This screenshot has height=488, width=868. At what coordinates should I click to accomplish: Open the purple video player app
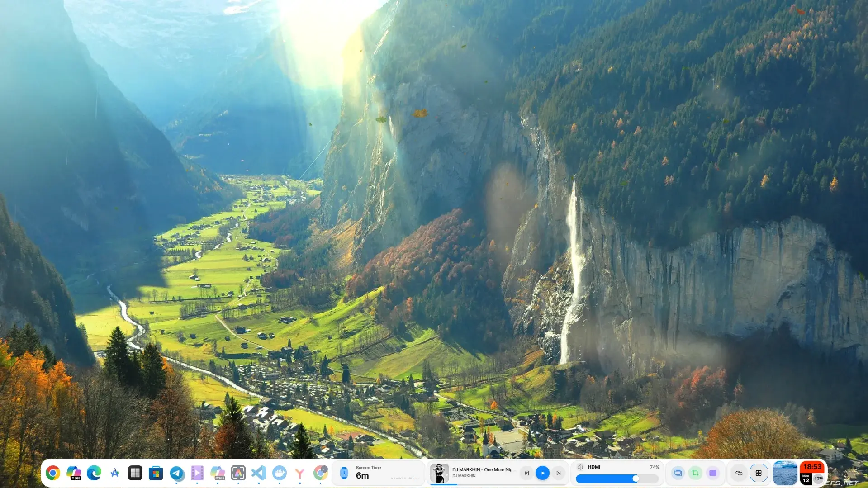coord(197,473)
